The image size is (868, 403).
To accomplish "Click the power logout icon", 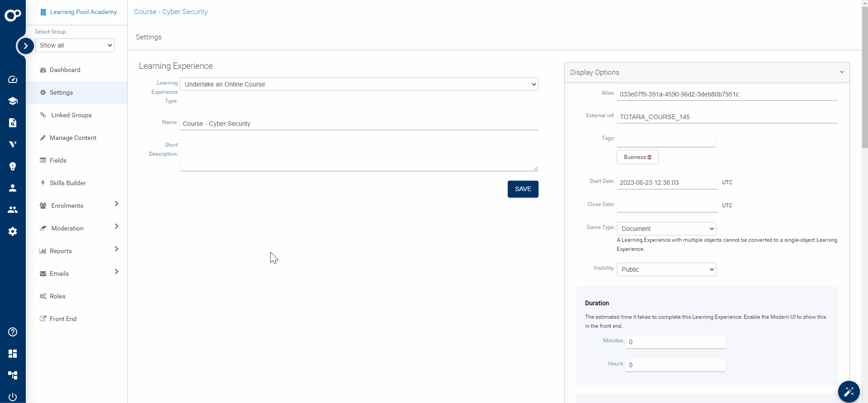I will 13,397.
